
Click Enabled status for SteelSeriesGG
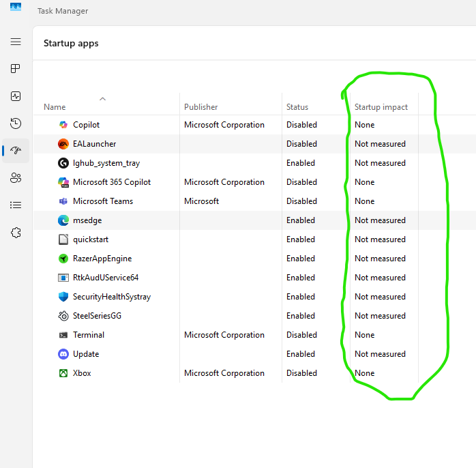(301, 316)
